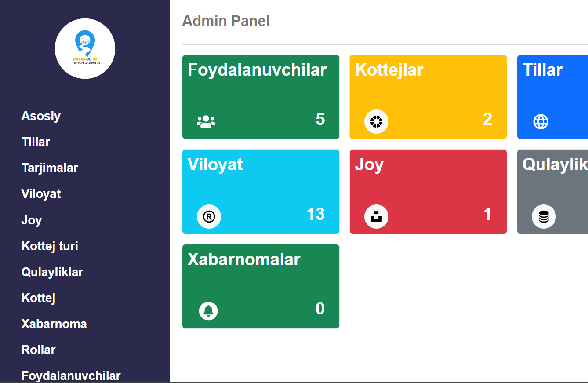Open the green Foydalanuvchilar dashboard card
This screenshot has width=588, height=383.
[x=261, y=97]
